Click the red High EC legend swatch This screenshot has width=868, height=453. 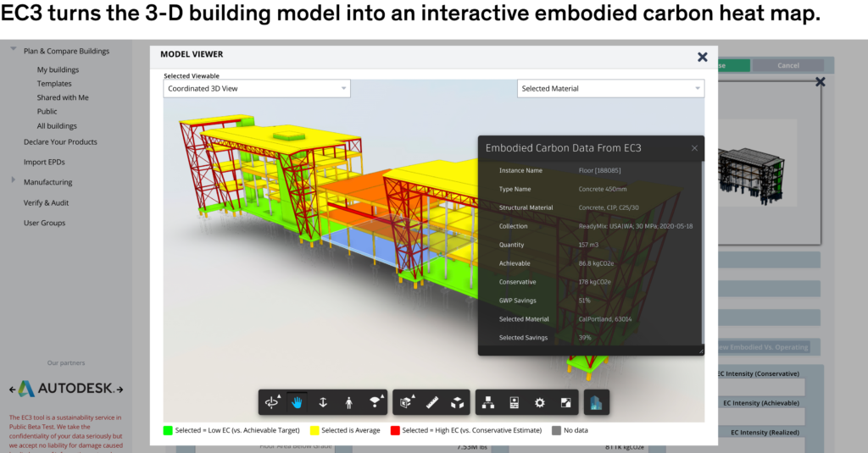click(x=395, y=430)
